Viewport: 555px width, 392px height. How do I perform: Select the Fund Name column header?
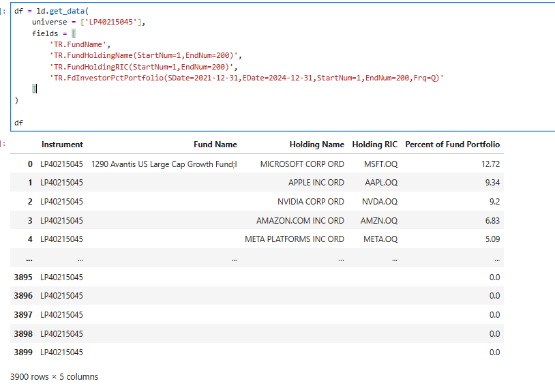click(215, 145)
